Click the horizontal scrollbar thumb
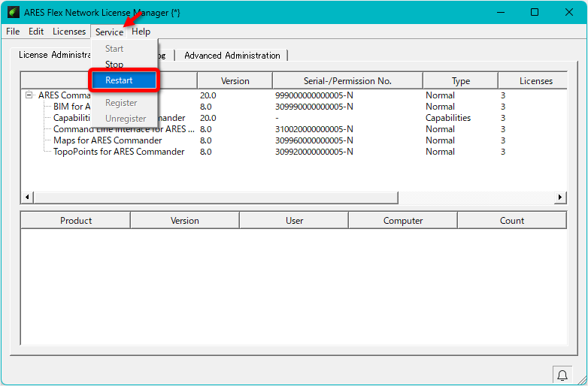The width and height of the screenshot is (588, 386). tap(216, 197)
